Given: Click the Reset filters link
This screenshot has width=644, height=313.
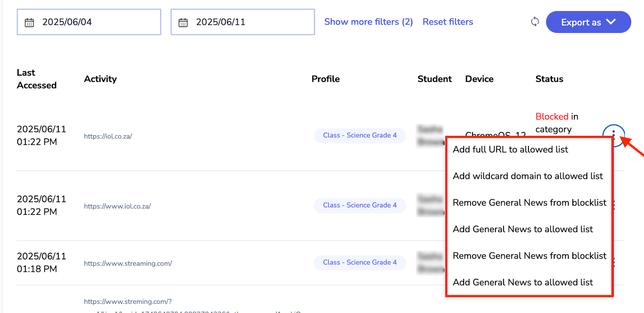Looking at the screenshot, I should tap(448, 22).
